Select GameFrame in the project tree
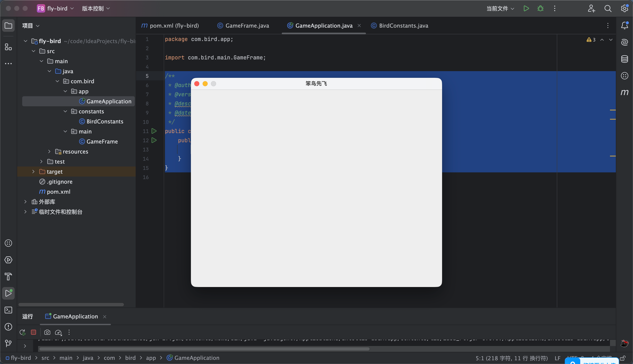The width and height of the screenshot is (633, 364). coord(99,141)
